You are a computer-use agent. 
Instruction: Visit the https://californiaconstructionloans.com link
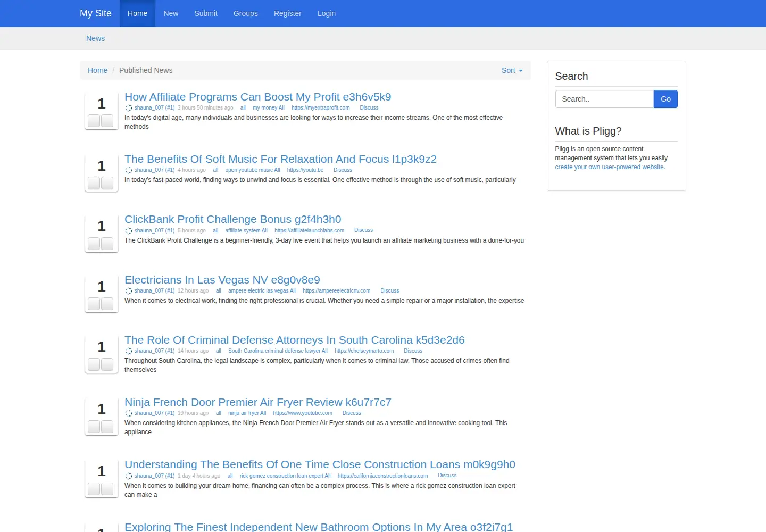383,476
